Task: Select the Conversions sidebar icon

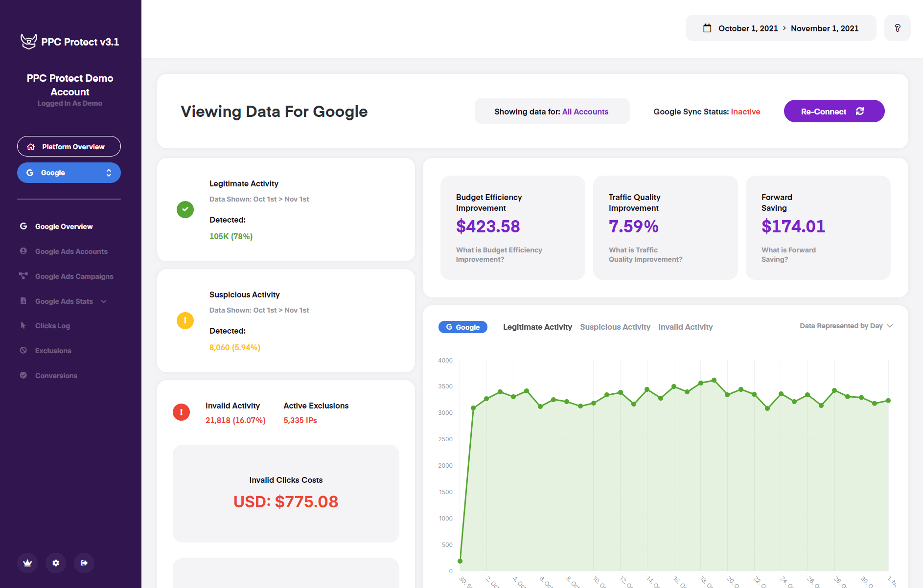Action: point(23,375)
